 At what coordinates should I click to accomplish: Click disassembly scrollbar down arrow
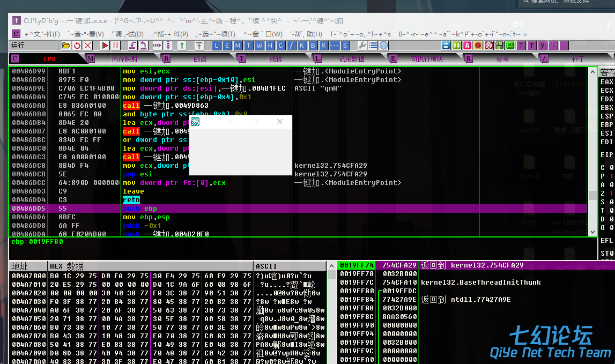[592, 232]
